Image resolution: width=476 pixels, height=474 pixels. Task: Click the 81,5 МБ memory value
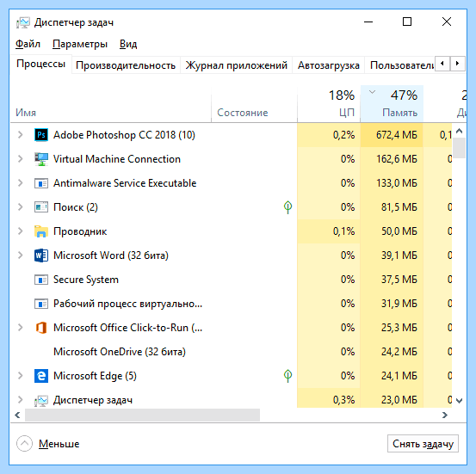pyautogui.click(x=399, y=207)
